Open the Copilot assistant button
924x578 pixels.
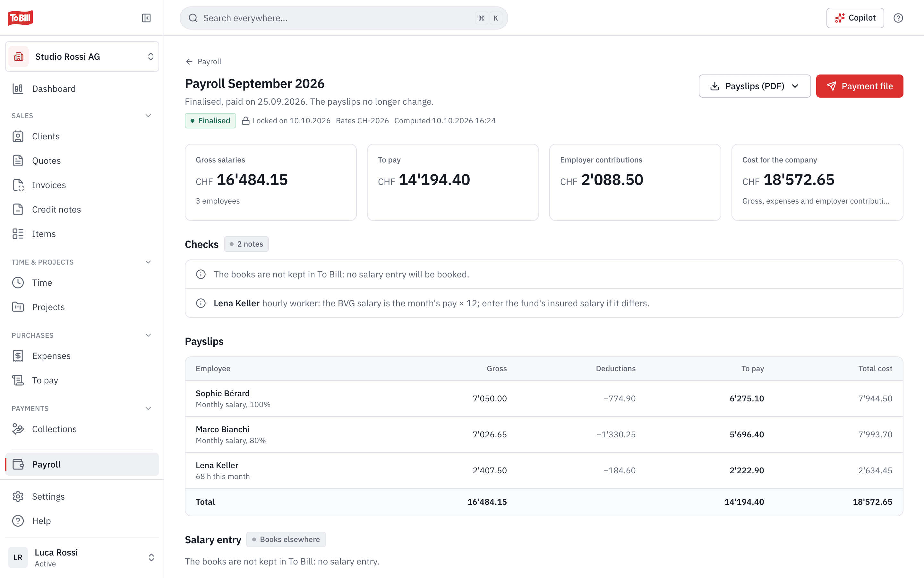855,18
